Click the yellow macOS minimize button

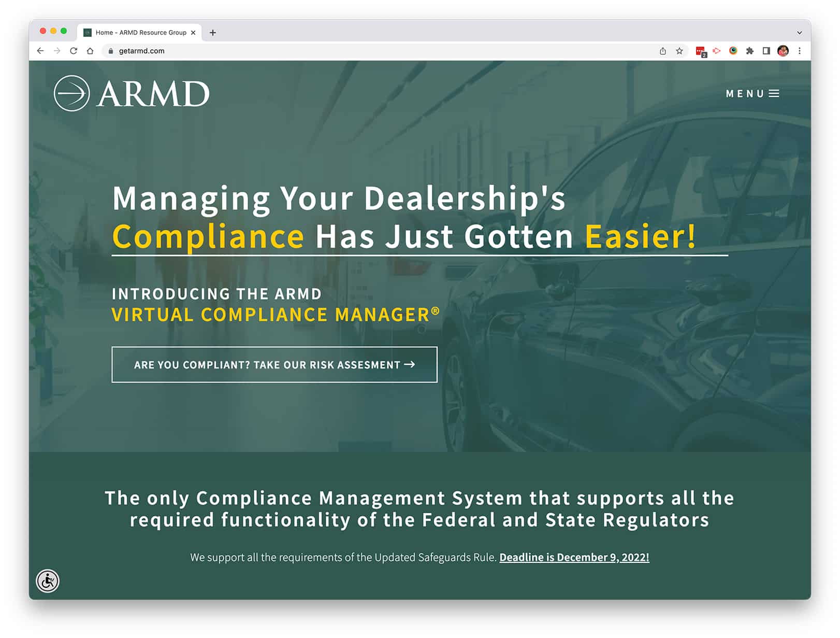click(53, 31)
